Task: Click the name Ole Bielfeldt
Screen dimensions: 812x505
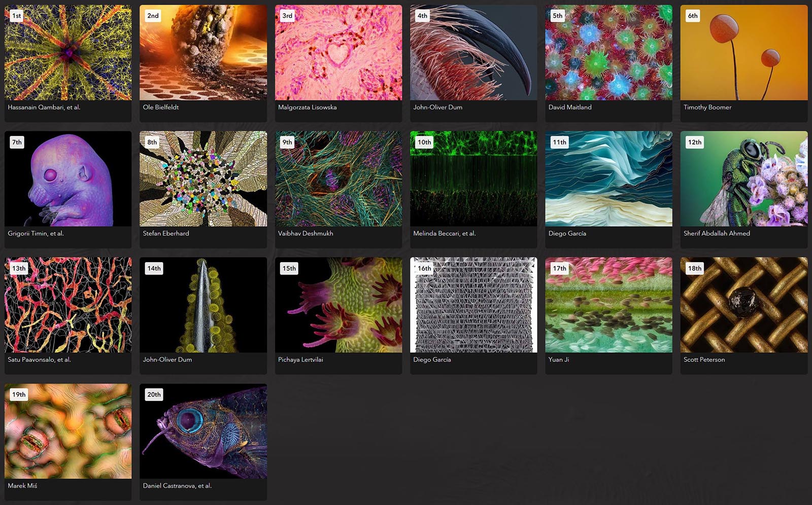Action: click(161, 107)
